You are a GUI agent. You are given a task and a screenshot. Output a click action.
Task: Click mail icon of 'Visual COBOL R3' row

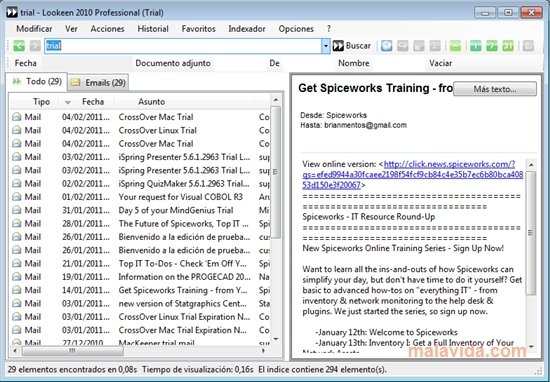pos(16,197)
